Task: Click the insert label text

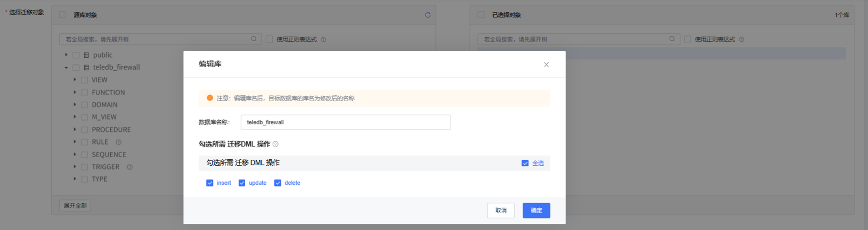Action: click(224, 183)
